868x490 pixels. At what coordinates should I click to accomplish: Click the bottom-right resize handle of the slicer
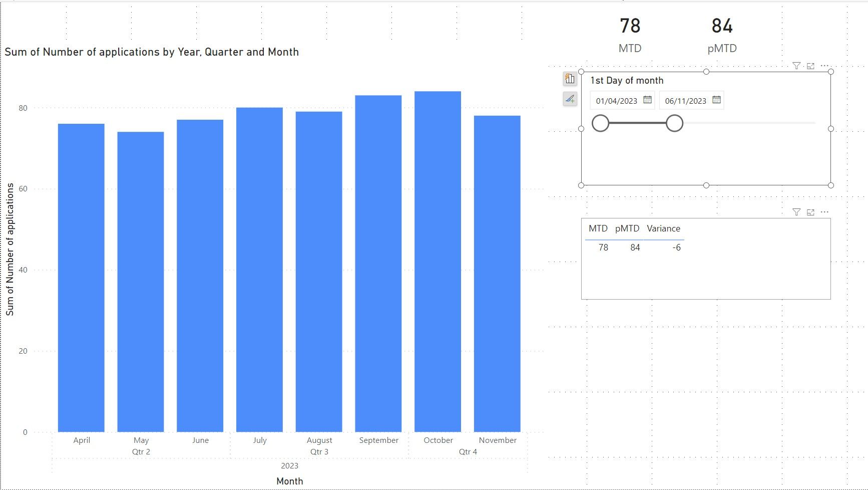(830, 185)
